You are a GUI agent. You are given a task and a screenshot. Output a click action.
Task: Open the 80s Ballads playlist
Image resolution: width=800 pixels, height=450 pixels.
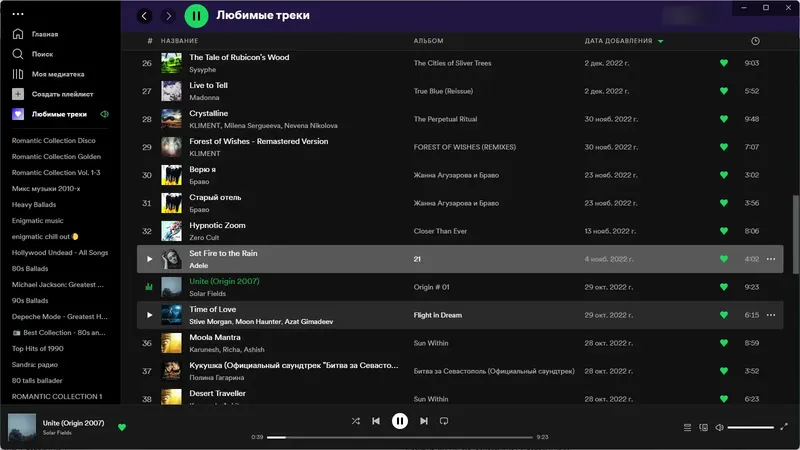pos(30,268)
